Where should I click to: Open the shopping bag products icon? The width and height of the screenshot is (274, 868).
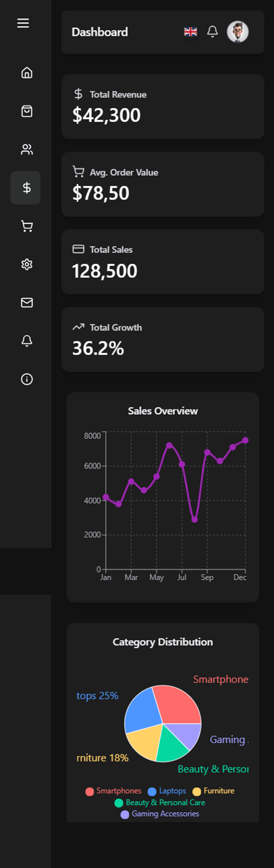point(26,111)
